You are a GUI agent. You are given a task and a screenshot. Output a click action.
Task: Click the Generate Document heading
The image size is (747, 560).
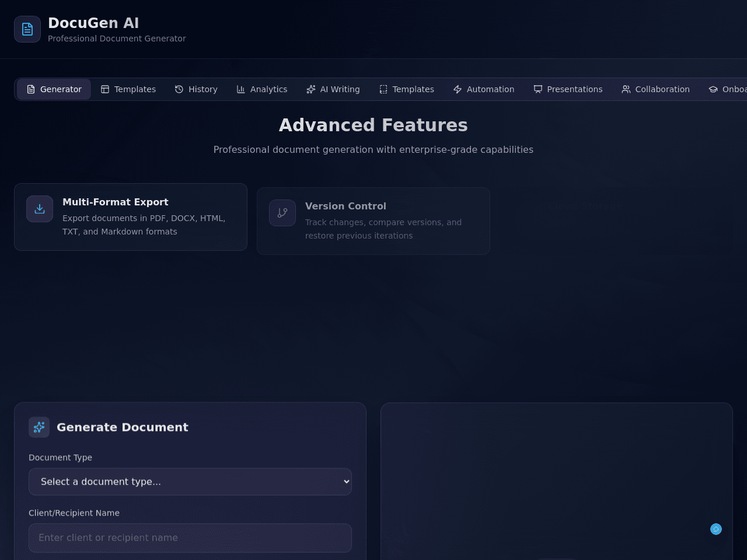click(123, 427)
